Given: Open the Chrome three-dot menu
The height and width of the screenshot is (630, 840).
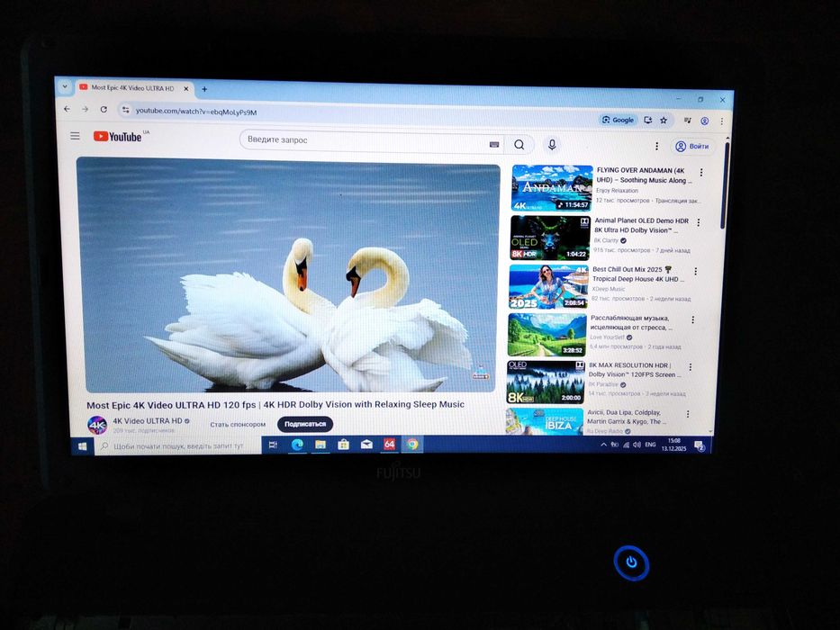Looking at the screenshot, I should coord(721,121).
